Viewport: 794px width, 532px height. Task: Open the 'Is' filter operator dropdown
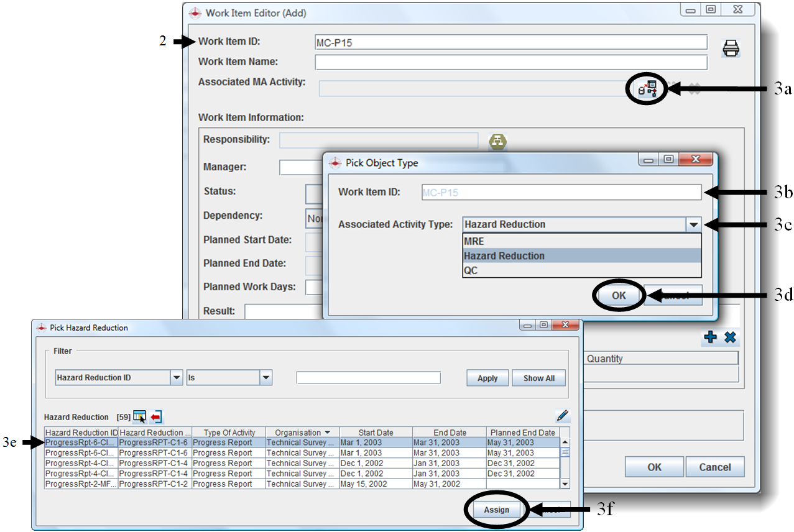click(x=266, y=377)
